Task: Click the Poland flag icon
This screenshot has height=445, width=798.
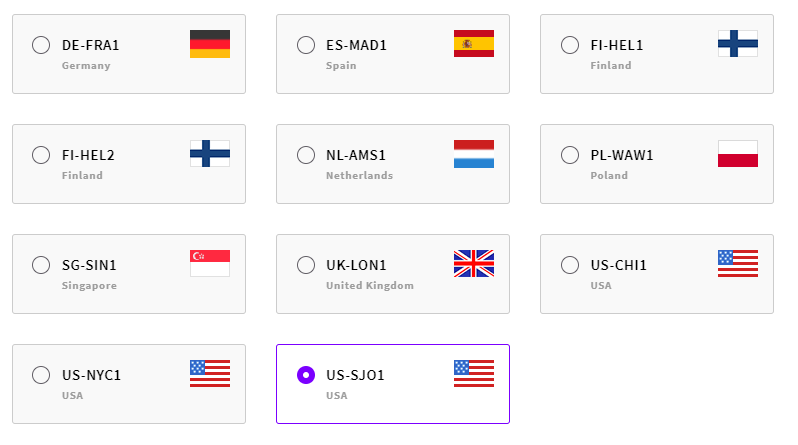Action: (738, 154)
